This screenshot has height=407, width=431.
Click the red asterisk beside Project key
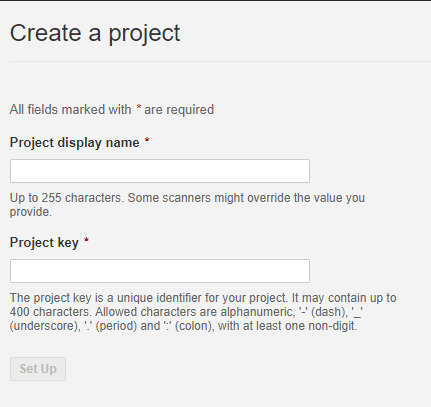86,241
